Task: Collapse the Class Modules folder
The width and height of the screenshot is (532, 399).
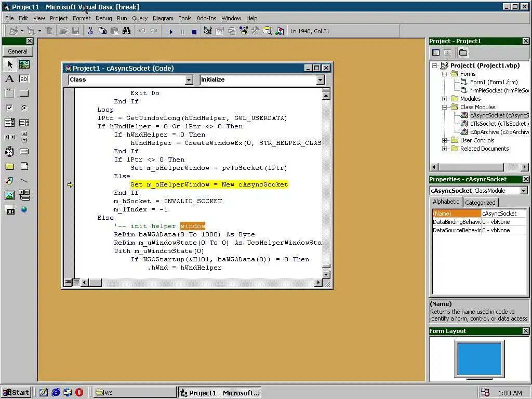Action: (x=445, y=107)
